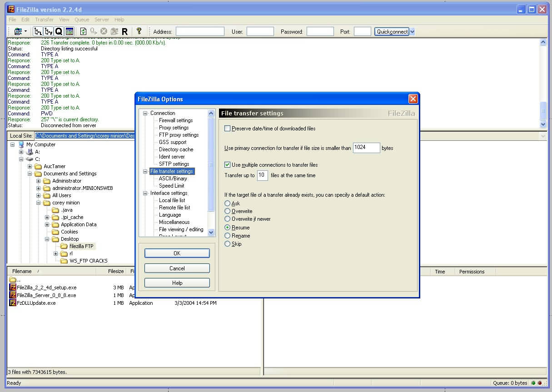This screenshot has height=392, width=552.
Task: Click OK in FileZilla Options dialog
Action: (x=177, y=253)
